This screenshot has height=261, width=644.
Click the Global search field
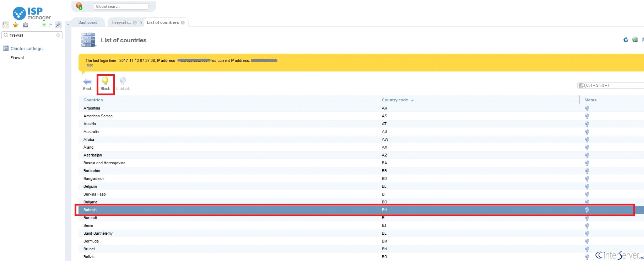point(121,6)
